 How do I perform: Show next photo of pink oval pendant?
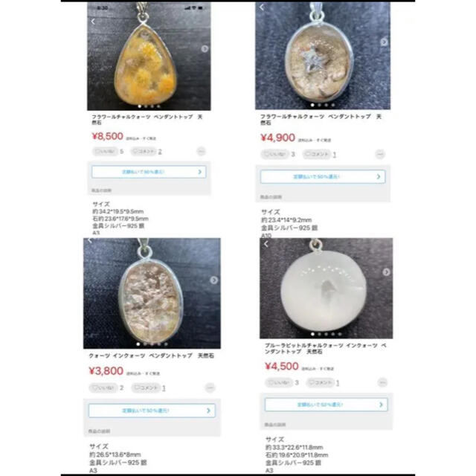coord(214,280)
